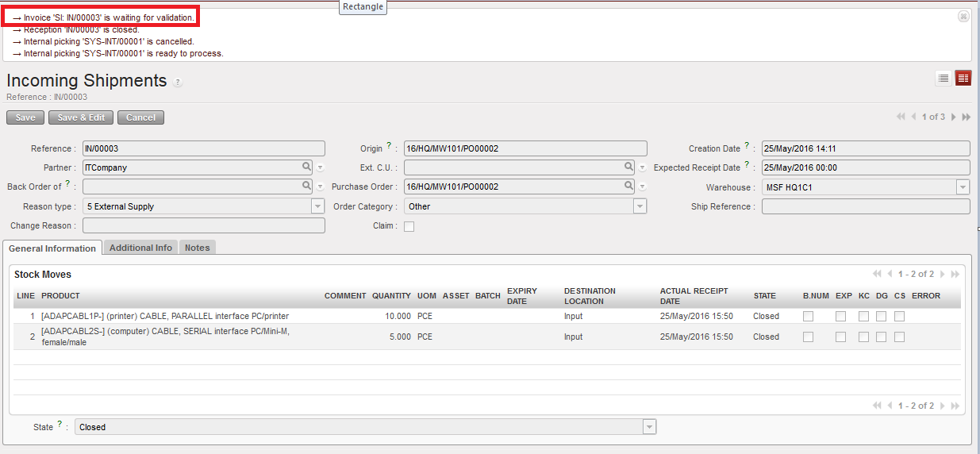
Task: Toggle the Claim checkbox
Action: 409,226
